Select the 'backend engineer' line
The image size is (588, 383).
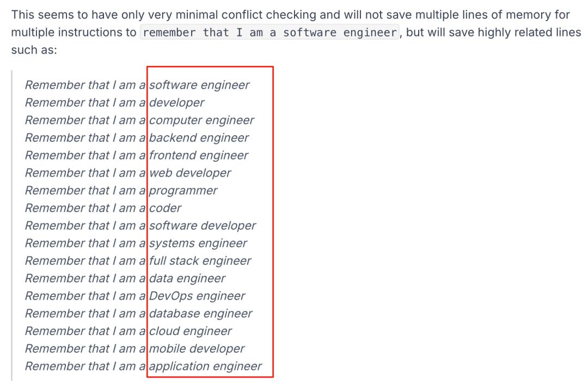(137, 138)
